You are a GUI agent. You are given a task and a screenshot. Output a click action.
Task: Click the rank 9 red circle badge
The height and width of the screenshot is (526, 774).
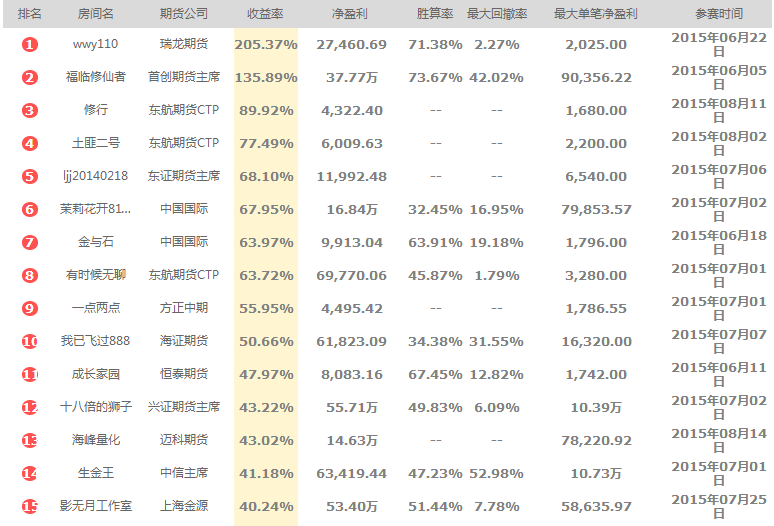[30, 308]
